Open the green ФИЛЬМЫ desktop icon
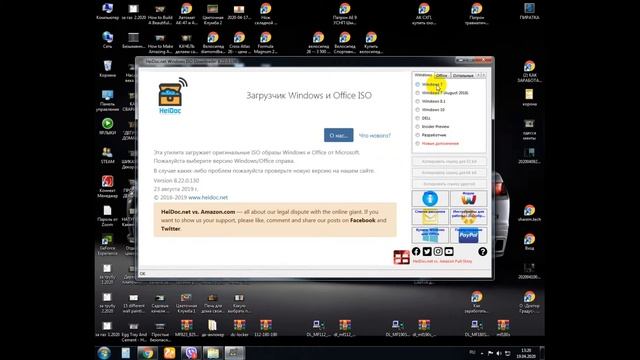Viewport: 640px width, 360px height. tap(107, 126)
